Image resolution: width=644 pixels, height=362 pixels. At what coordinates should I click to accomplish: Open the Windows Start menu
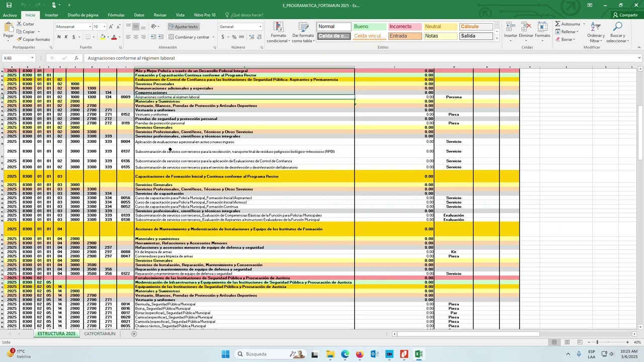click(225, 354)
